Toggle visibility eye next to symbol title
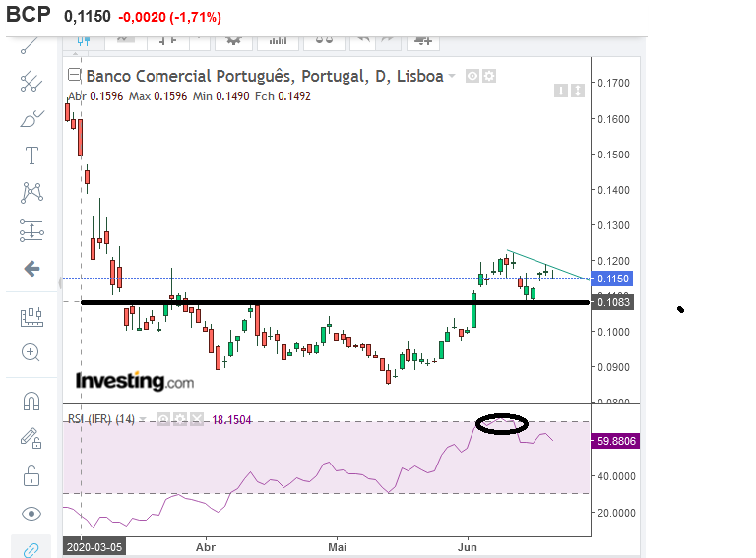Viewport: 756px width, 558px height. click(x=472, y=76)
